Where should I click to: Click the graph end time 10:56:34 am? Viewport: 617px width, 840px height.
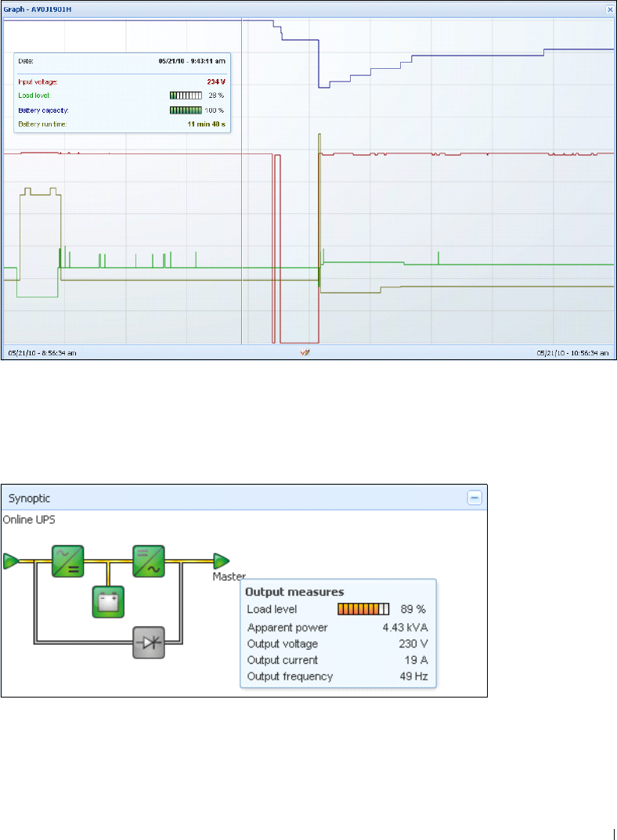pos(572,353)
